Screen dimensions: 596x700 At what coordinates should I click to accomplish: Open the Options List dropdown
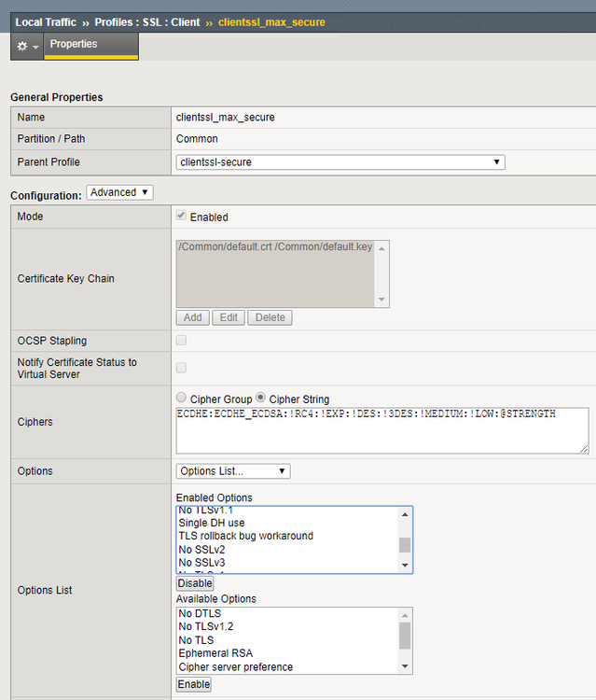232,471
